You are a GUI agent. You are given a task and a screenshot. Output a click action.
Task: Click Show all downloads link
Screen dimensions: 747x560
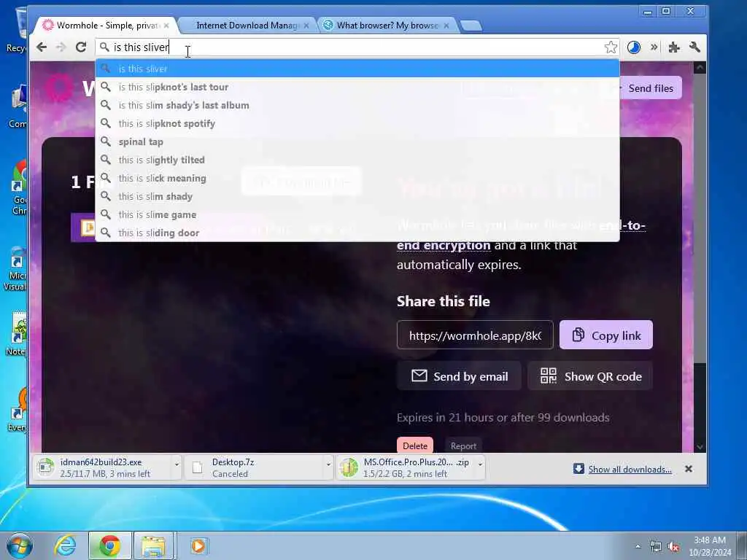(x=630, y=469)
